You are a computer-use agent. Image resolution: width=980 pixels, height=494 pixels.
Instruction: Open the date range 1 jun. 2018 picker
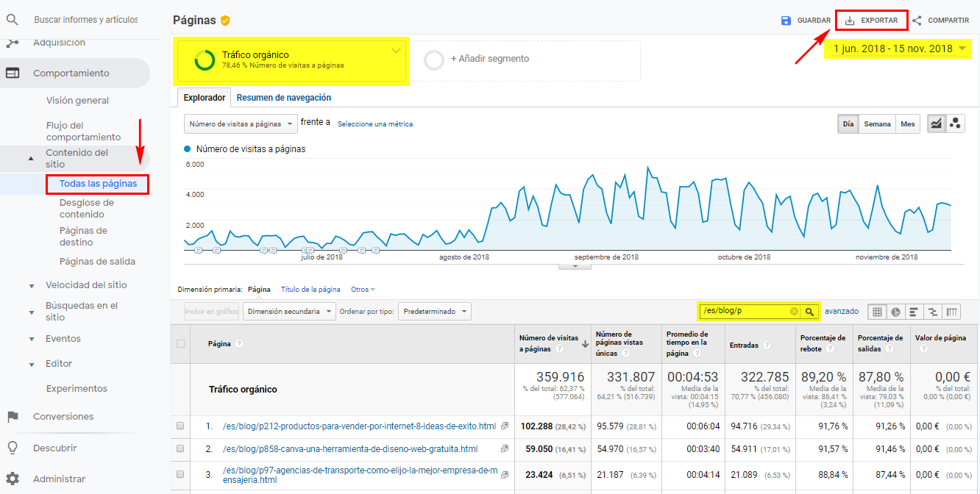[898, 49]
